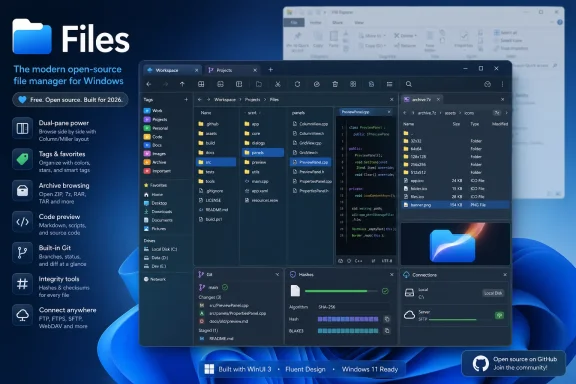Click the shield icon in Hashes panel header
Screen dimensions: 576x384
coord(293,274)
